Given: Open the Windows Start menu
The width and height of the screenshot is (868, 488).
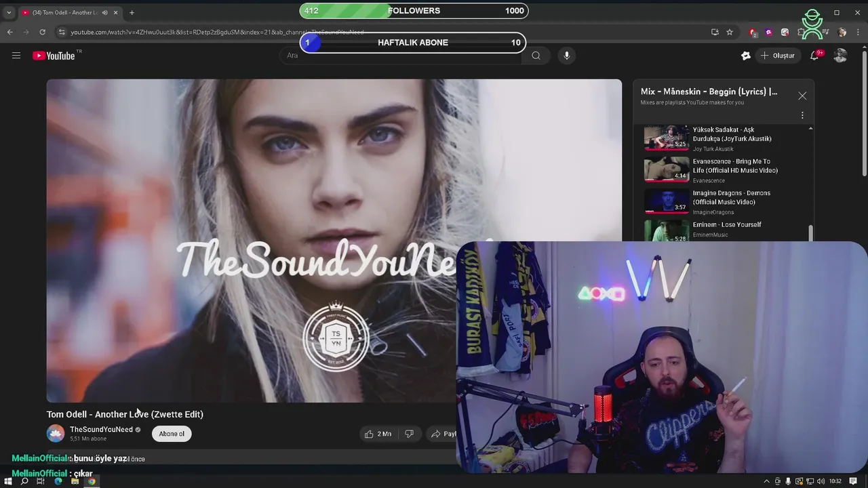Looking at the screenshot, I should coord(9,481).
